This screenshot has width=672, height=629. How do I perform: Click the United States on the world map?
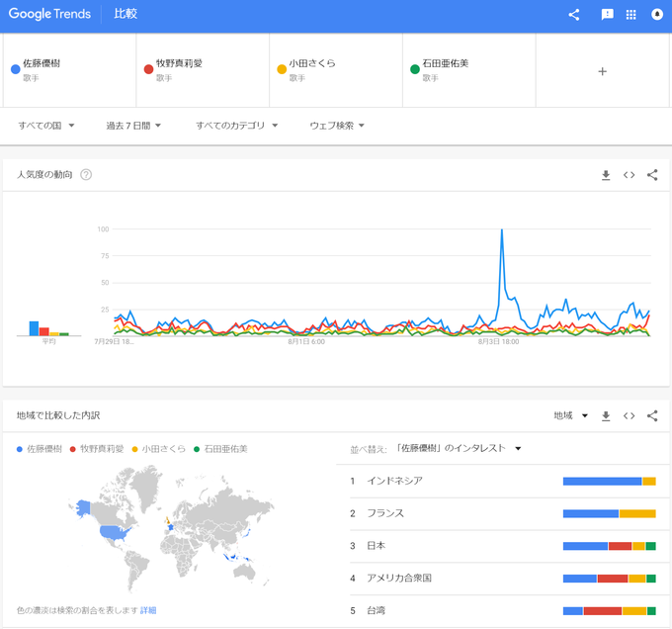pyautogui.click(x=114, y=532)
